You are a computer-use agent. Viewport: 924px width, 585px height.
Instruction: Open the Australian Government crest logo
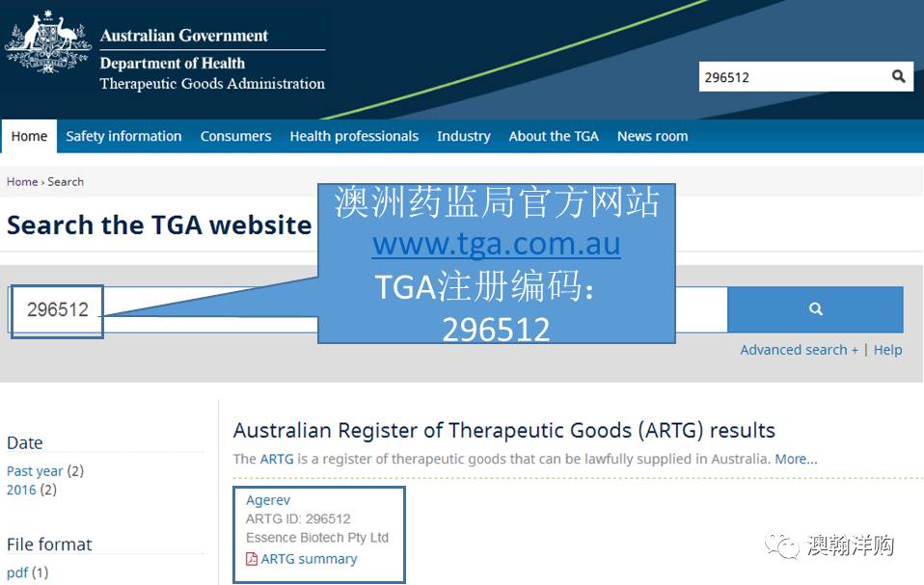tap(48, 41)
